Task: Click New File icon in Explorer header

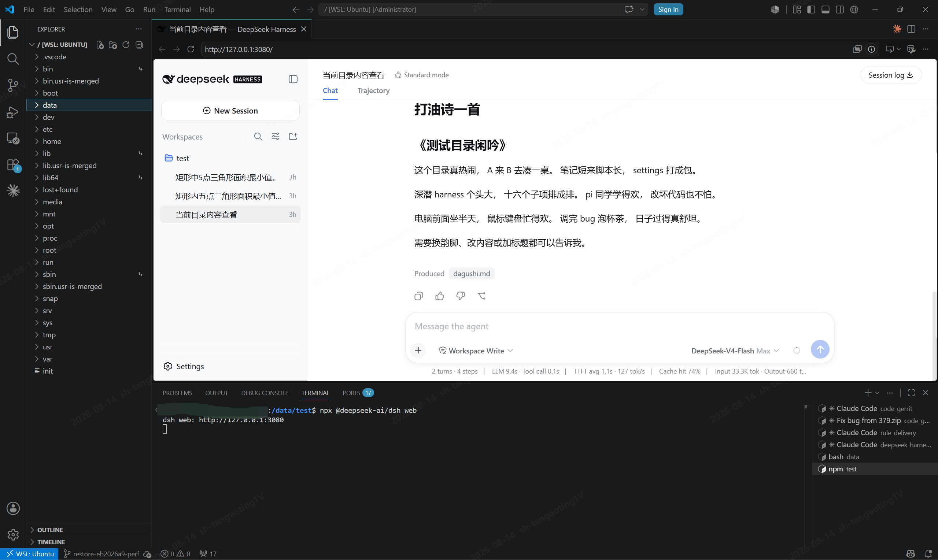Action: coord(100,45)
